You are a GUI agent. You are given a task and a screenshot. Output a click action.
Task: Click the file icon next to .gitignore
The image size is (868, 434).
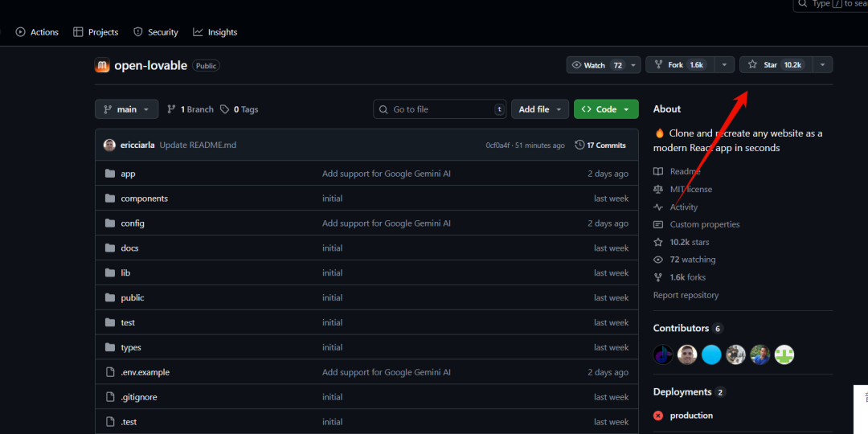click(109, 397)
